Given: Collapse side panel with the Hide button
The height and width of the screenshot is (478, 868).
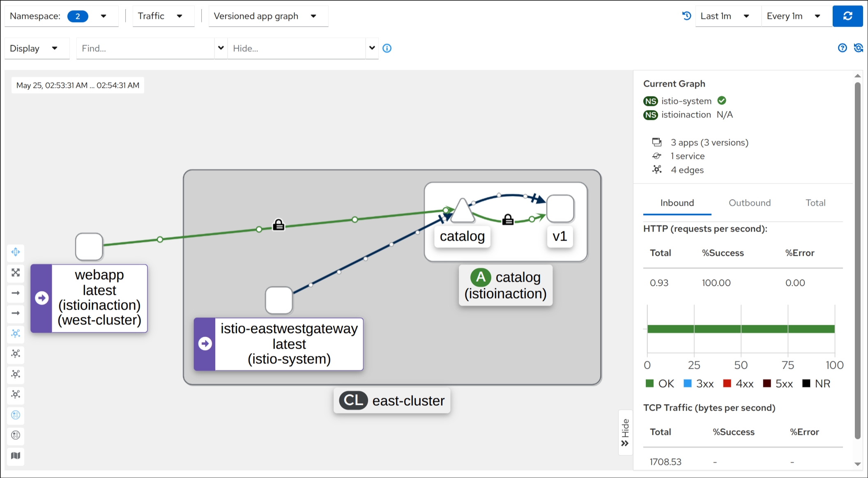Looking at the screenshot, I should 625,432.
